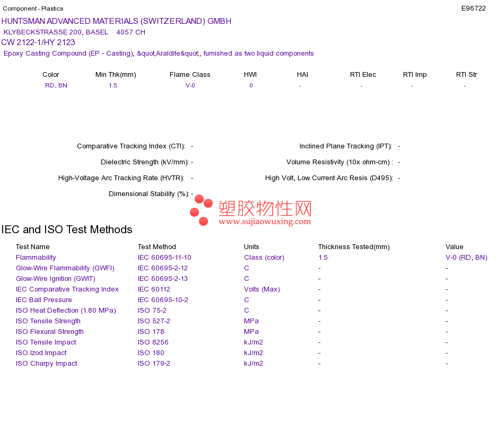
Task: Click the V-0 flame class value
Action: point(190,85)
